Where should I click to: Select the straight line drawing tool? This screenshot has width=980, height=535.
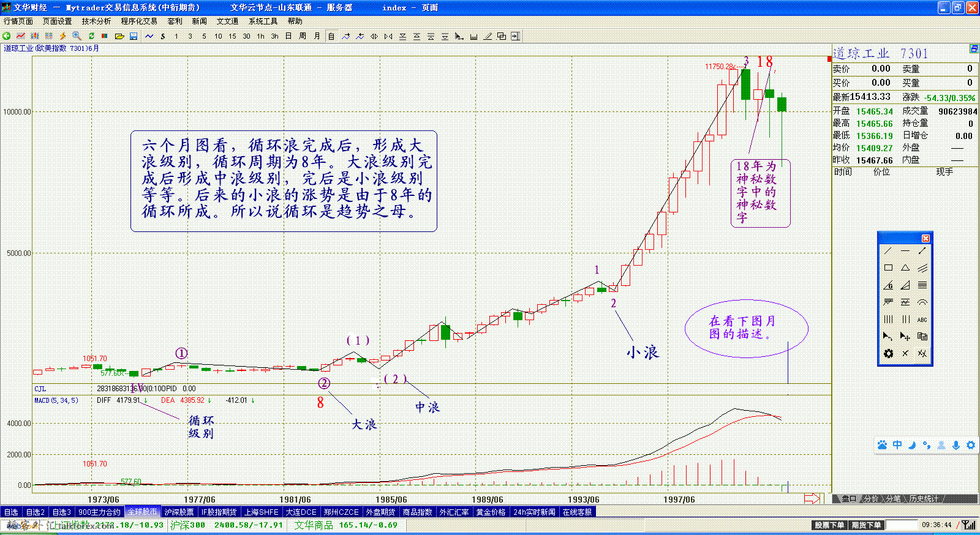pos(888,251)
